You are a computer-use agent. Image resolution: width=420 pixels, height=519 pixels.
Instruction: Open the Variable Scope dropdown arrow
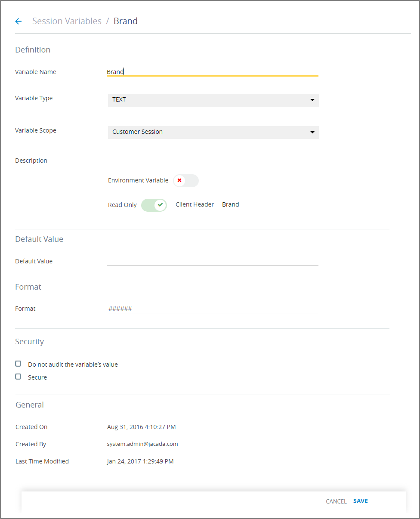click(x=312, y=133)
